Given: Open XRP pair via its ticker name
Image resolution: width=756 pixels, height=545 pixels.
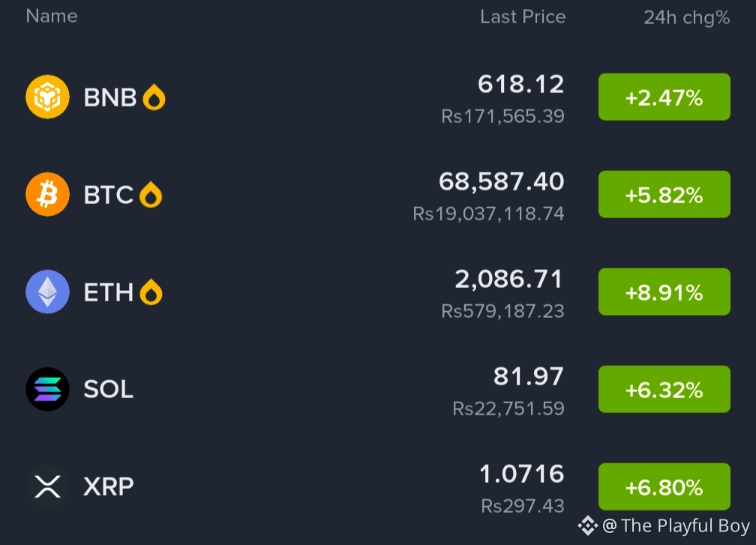Looking at the screenshot, I should (109, 487).
